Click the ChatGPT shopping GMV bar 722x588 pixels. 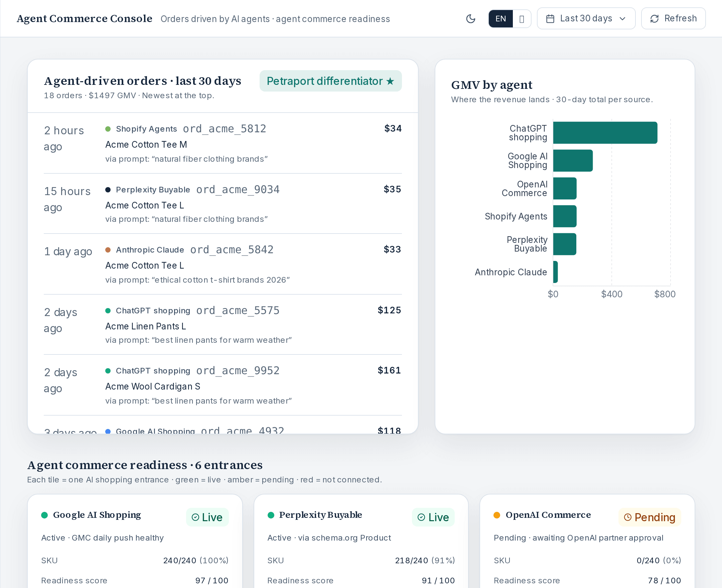point(605,133)
